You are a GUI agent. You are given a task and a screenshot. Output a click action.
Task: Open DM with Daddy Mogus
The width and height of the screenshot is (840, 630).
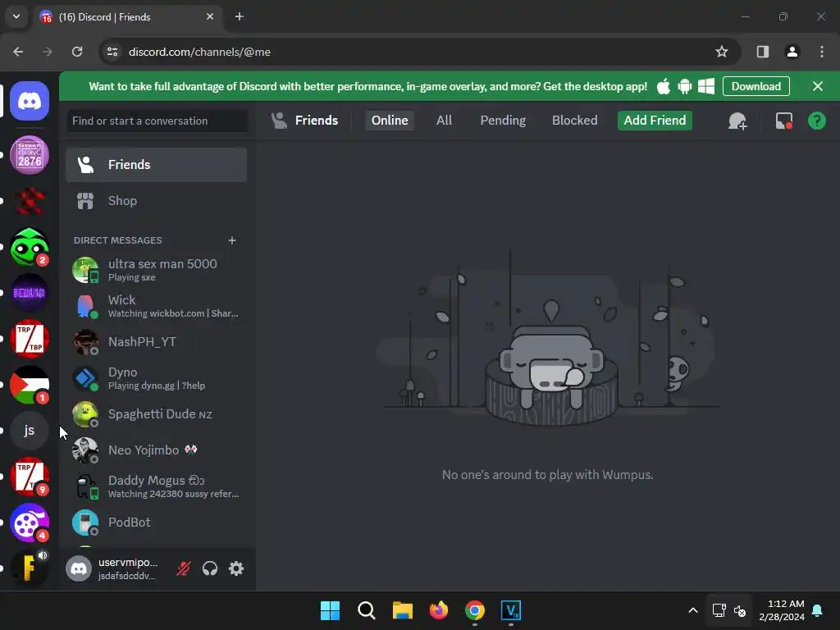click(x=157, y=486)
